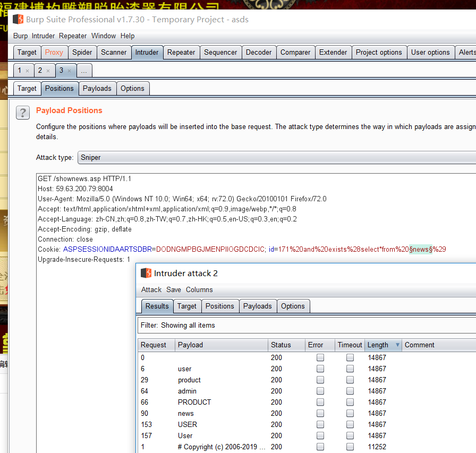Switch to the Spider main tab

tap(82, 52)
